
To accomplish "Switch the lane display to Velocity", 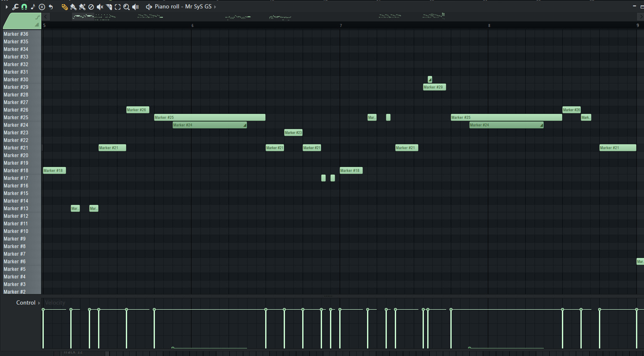I will click(55, 302).
